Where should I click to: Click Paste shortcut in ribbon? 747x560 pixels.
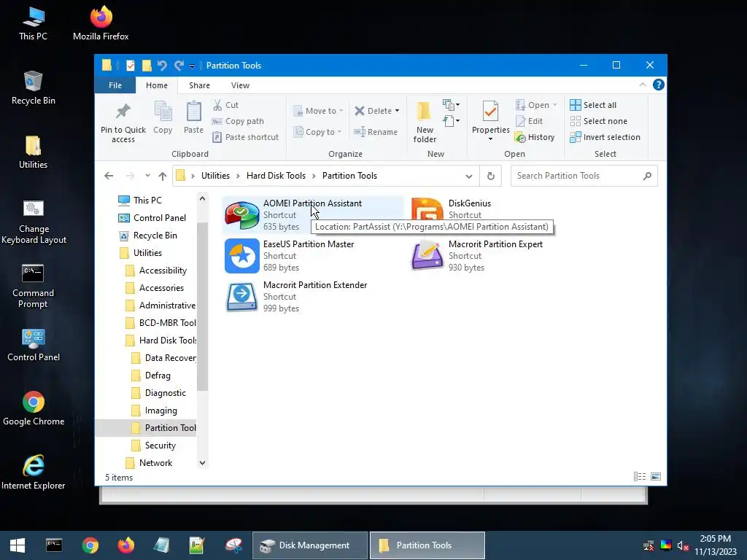click(245, 137)
